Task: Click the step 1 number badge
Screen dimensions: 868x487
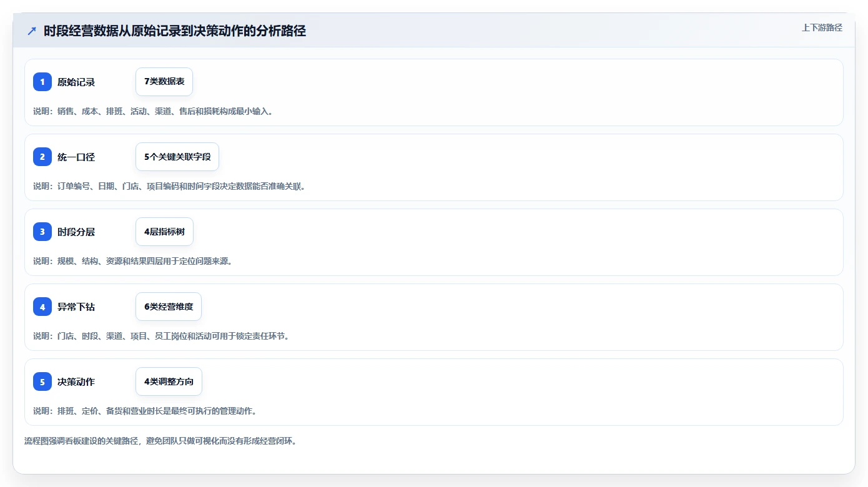Action: pos(42,82)
